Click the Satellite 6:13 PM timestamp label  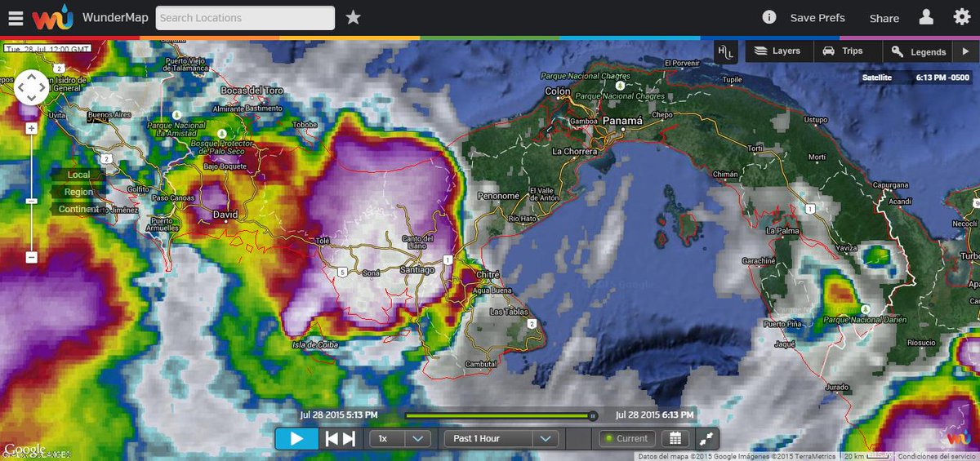[x=916, y=78]
